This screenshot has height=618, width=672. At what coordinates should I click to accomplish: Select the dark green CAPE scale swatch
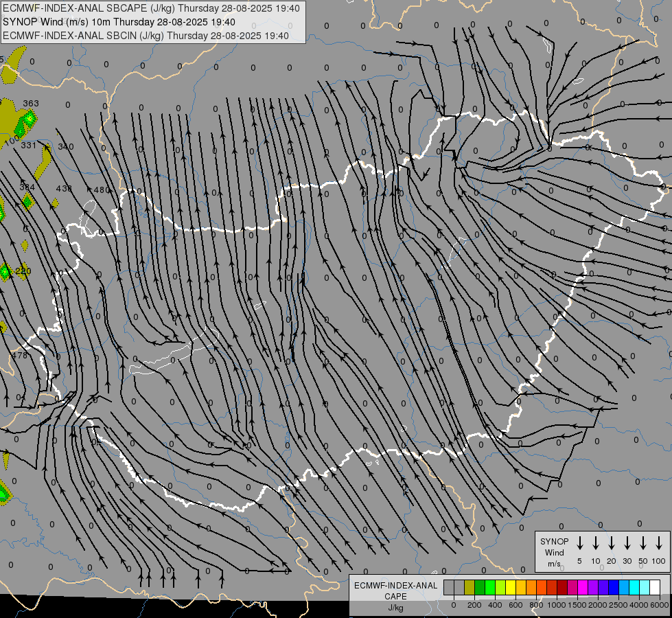click(x=480, y=587)
